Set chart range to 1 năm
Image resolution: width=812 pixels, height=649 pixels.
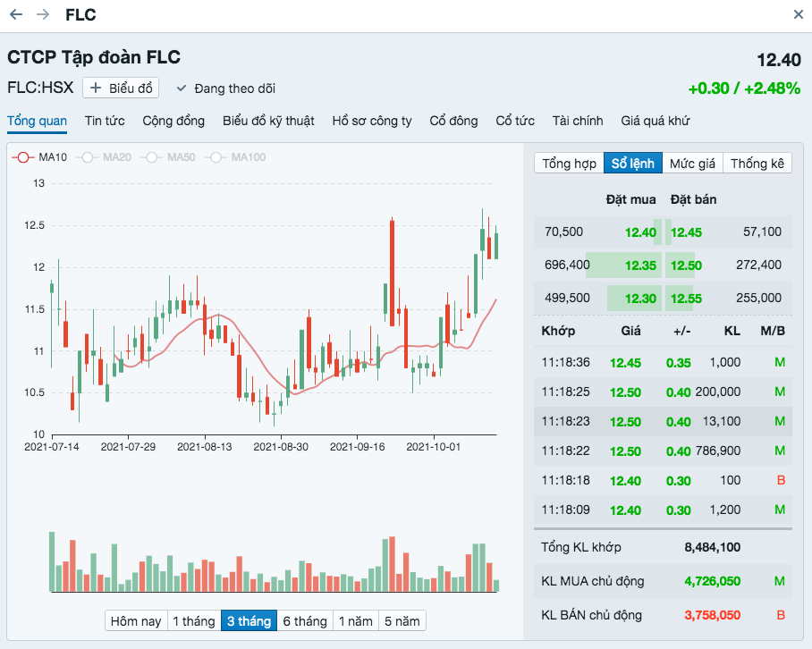(356, 621)
